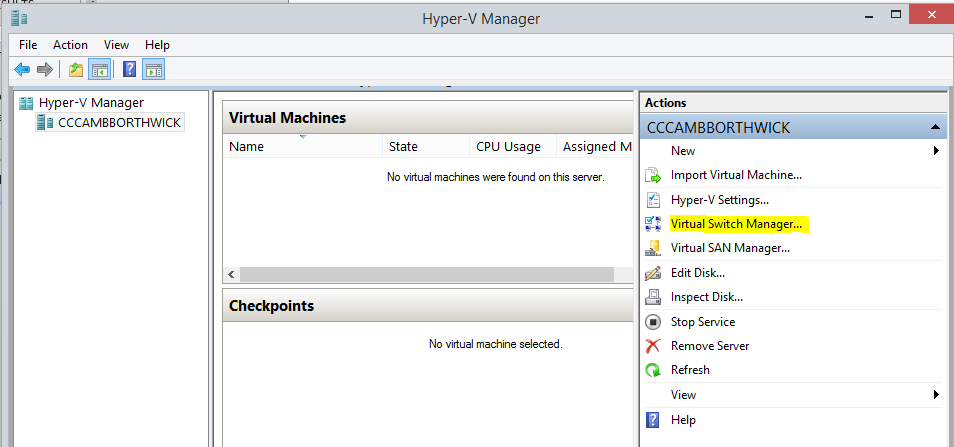This screenshot has width=954, height=447.
Task: Open the File menu
Action: point(28,45)
